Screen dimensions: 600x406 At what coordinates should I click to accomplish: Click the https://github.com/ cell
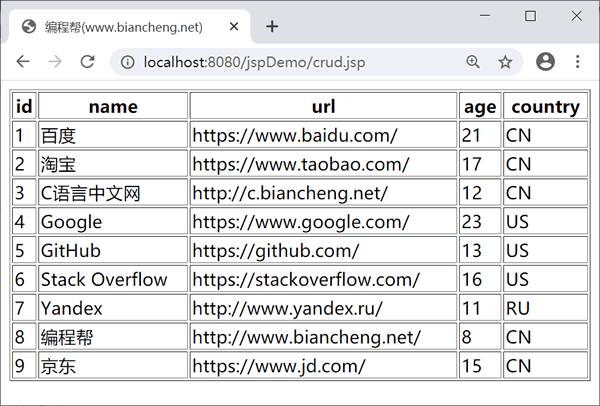[x=323, y=250]
